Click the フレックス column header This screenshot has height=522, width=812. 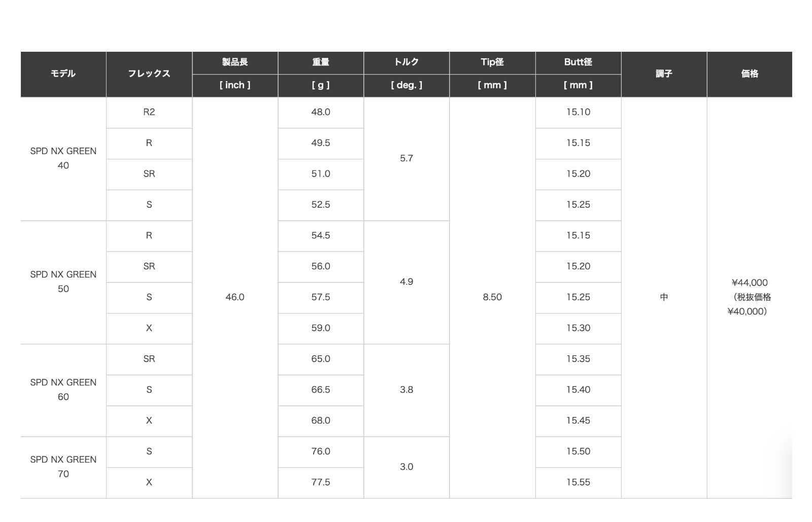149,74
